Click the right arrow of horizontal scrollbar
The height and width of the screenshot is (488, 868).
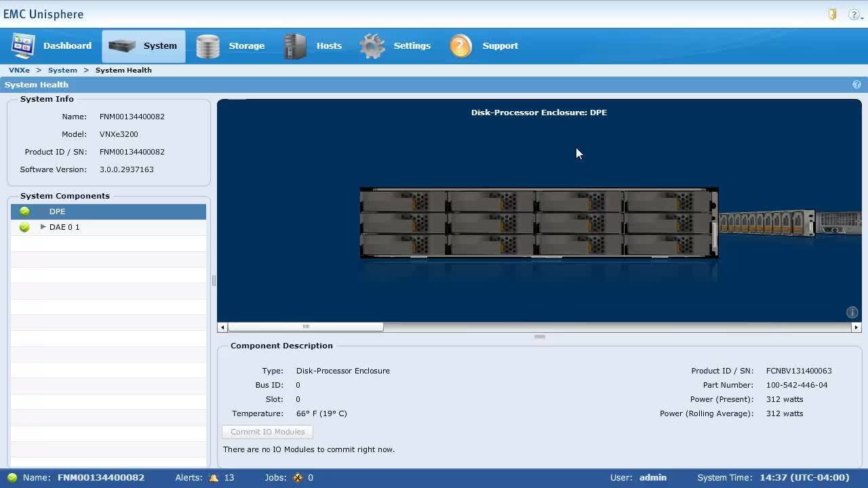point(856,327)
